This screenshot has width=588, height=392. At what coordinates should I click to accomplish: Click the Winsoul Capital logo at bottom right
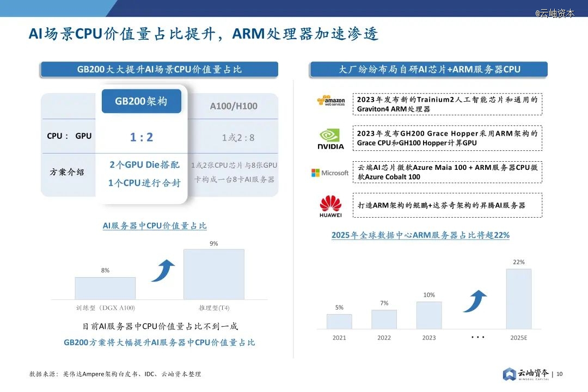tap(526, 373)
